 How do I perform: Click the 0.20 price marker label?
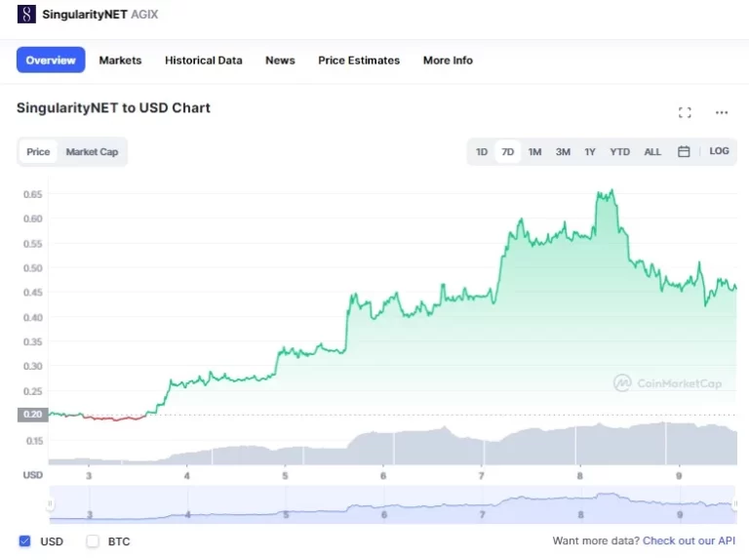33,415
